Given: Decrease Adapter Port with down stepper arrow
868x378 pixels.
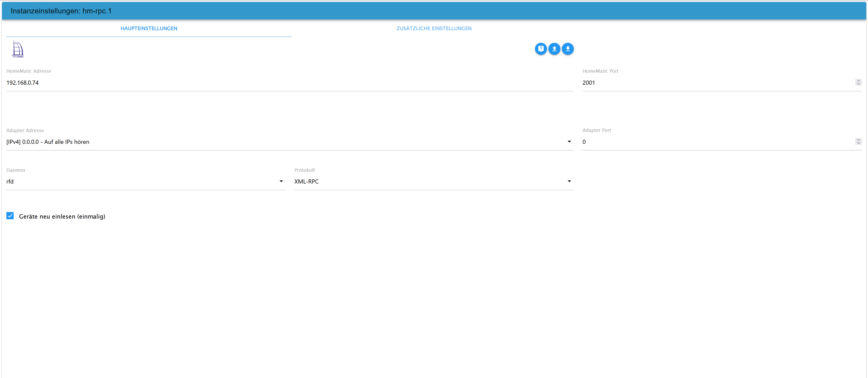Looking at the screenshot, I should tap(858, 143).
